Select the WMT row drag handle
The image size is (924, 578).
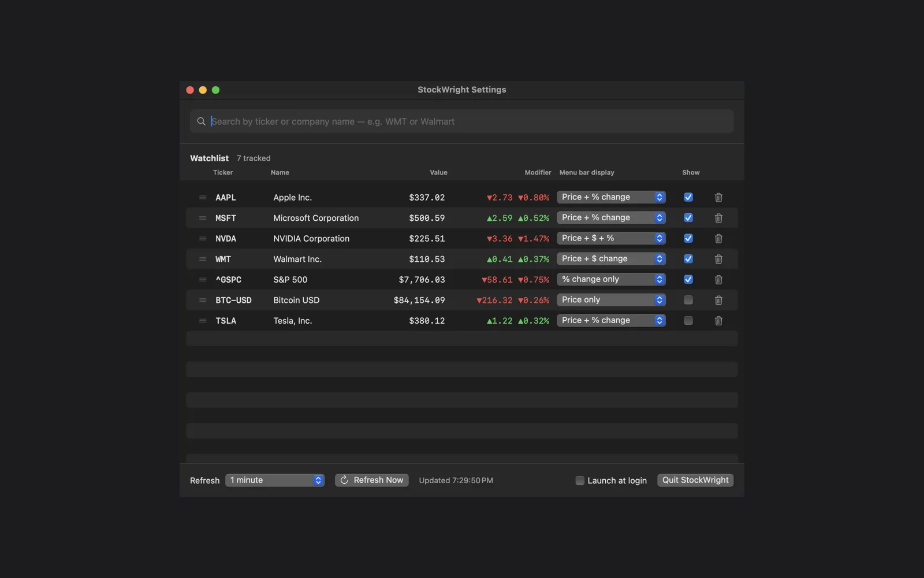pyautogui.click(x=203, y=259)
